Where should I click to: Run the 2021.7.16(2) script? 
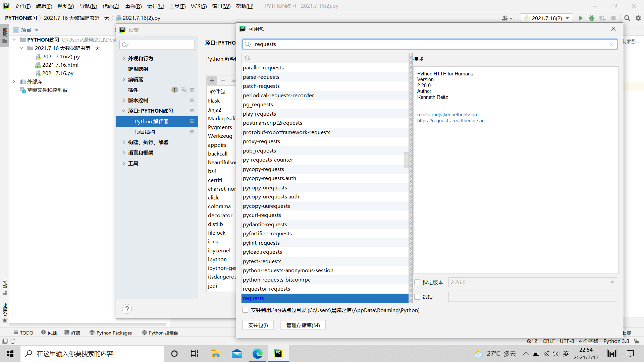581,18
